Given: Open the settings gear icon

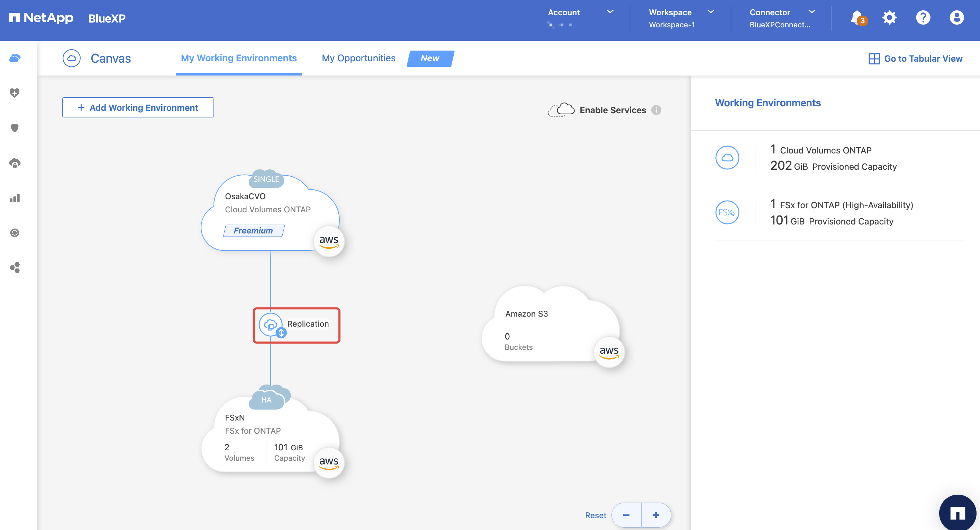Looking at the screenshot, I should [889, 18].
